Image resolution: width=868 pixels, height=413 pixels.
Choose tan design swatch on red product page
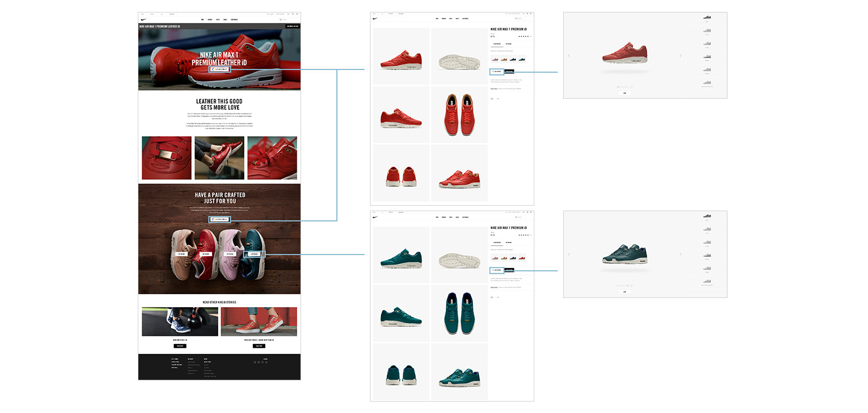[504, 59]
